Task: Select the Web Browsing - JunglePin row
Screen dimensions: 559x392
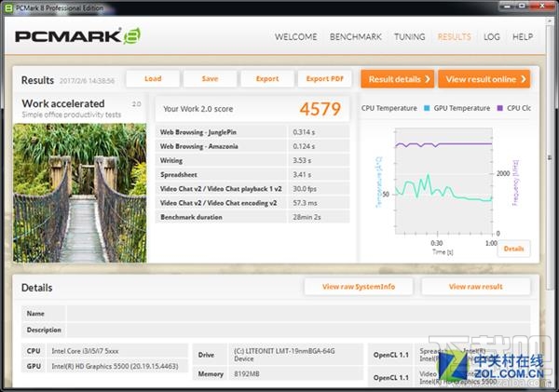Action: point(252,132)
